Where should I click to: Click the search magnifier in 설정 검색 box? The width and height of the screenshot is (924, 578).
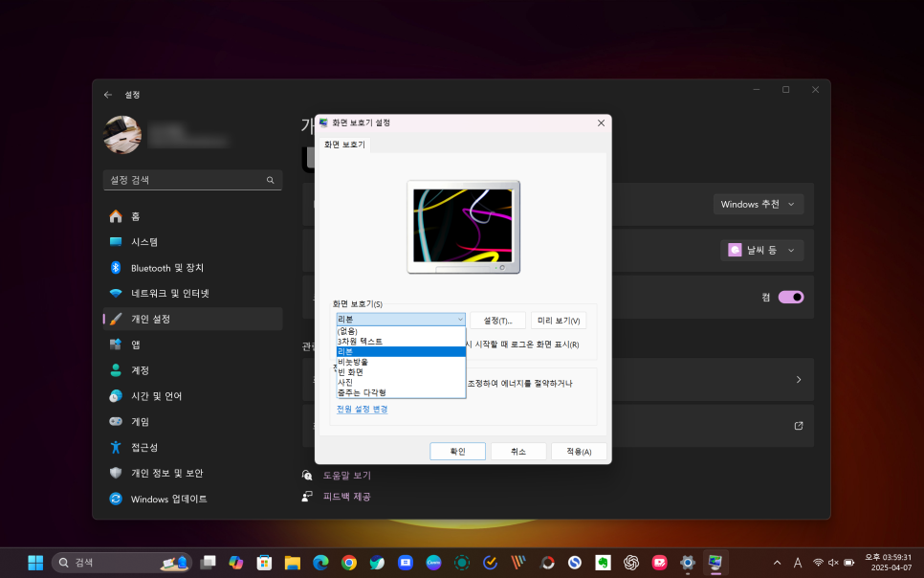coord(270,180)
